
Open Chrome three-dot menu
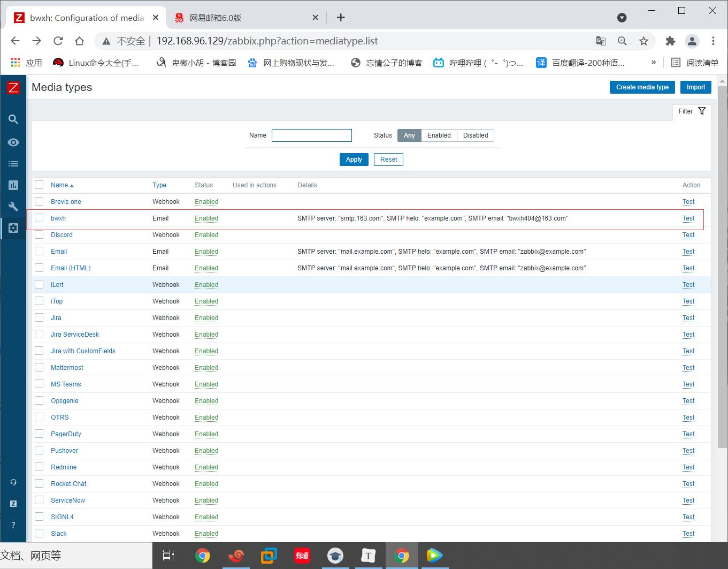tap(713, 41)
